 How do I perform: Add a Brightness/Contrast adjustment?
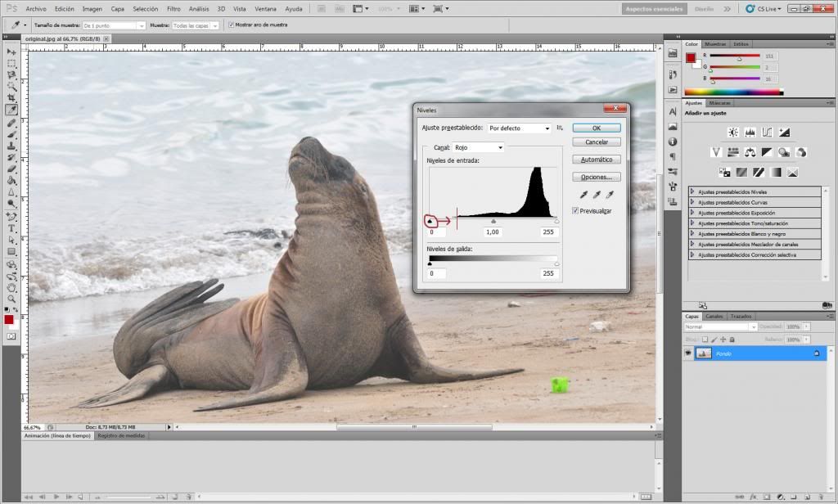733,133
